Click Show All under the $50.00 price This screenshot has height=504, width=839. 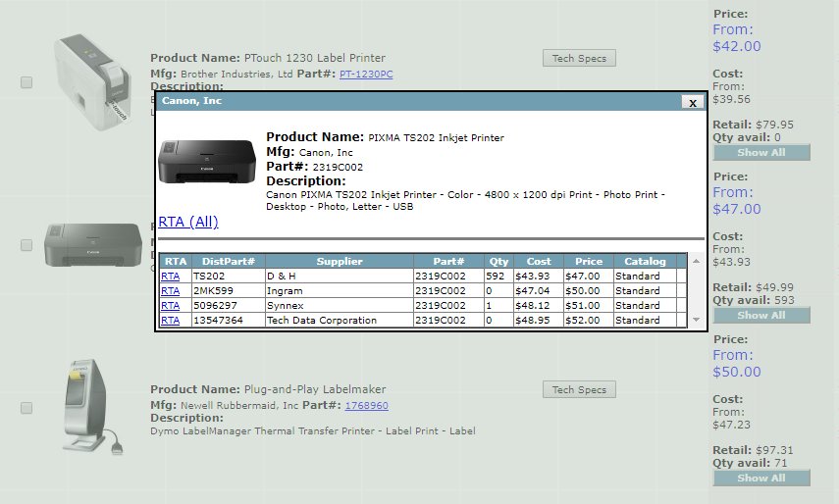[761, 478]
